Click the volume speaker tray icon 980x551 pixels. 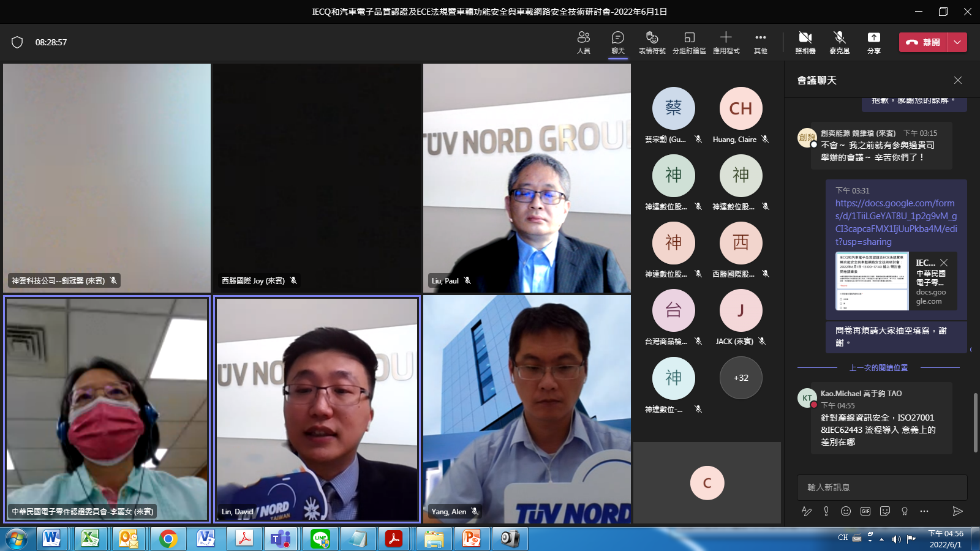pyautogui.click(x=897, y=539)
